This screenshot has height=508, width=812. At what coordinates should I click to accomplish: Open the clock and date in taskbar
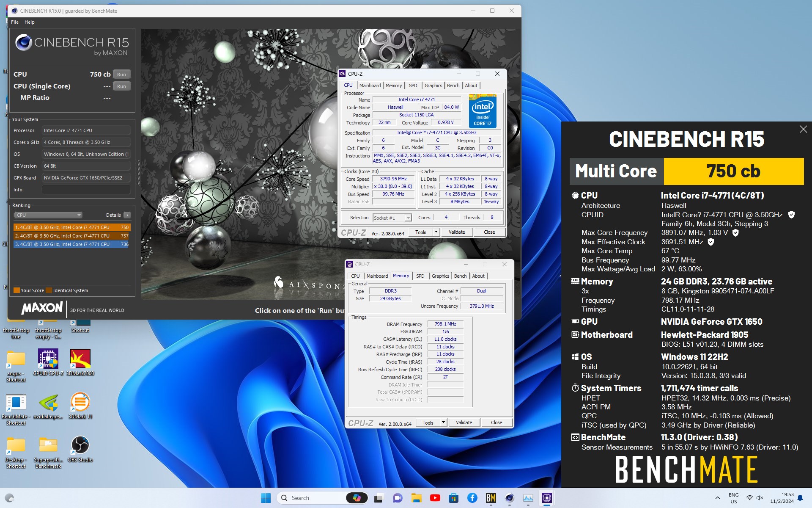[x=782, y=498]
